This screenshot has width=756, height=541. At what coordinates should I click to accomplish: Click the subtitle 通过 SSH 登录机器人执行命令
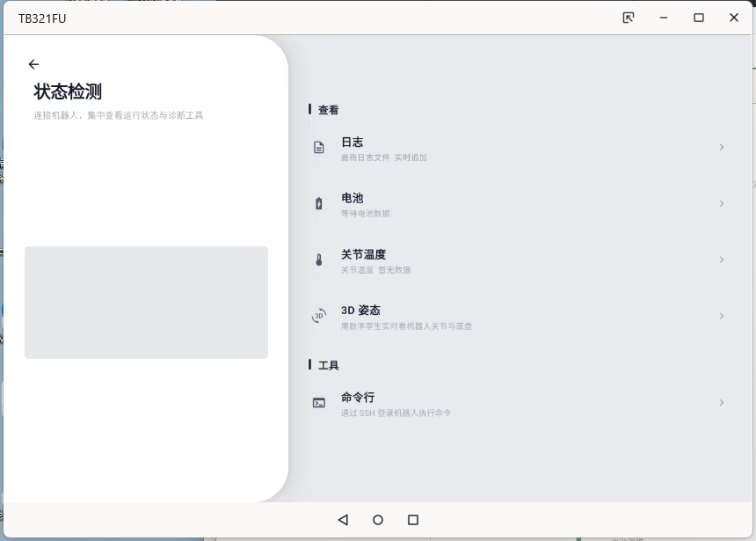pyautogui.click(x=396, y=413)
